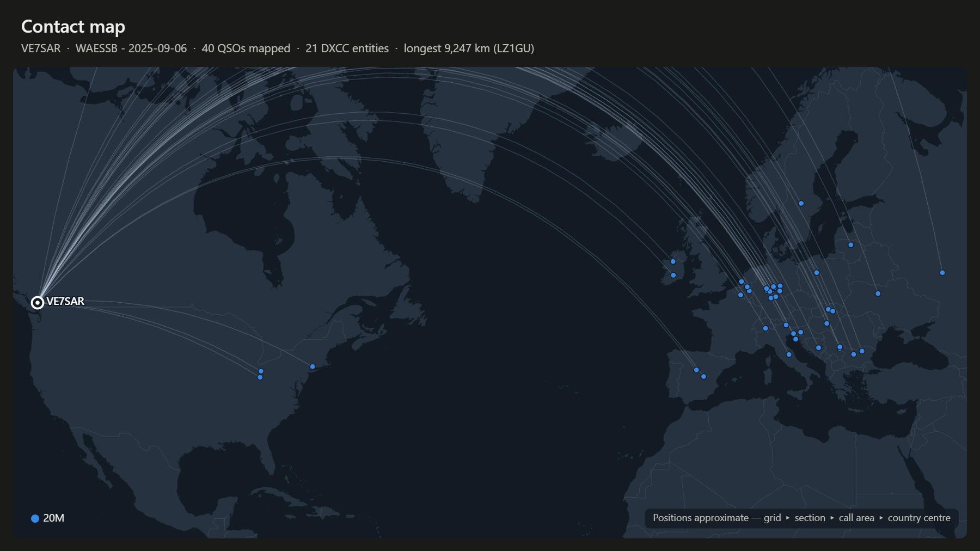Image resolution: width=980 pixels, height=551 pixels.
Task: Click the call area text in the note
Action: point(856,518)
